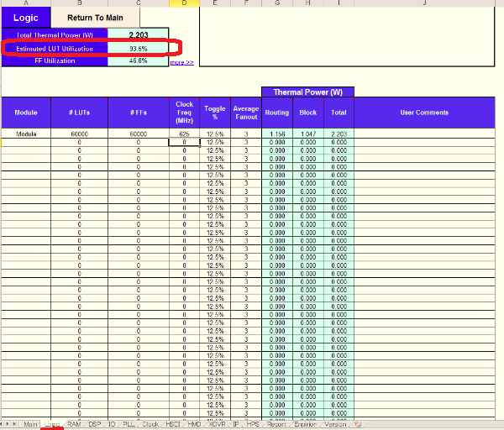Open the HSSI sheet tab
Viewport: 504px width, 430px height.
tap(172, 424)
